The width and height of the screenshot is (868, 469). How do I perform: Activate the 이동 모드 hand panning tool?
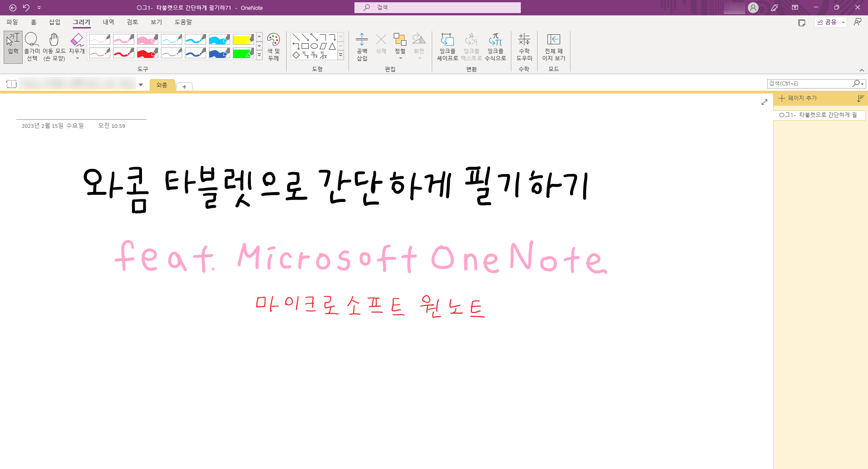[54, 47]
